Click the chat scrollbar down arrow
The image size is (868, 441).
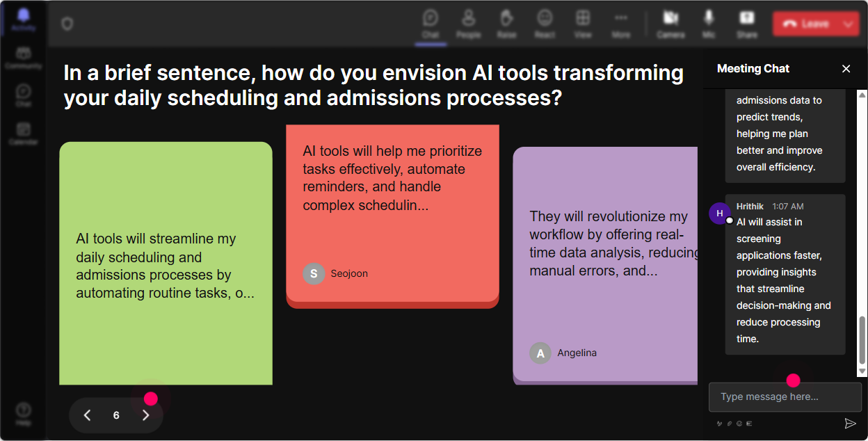tap(862, 372)
